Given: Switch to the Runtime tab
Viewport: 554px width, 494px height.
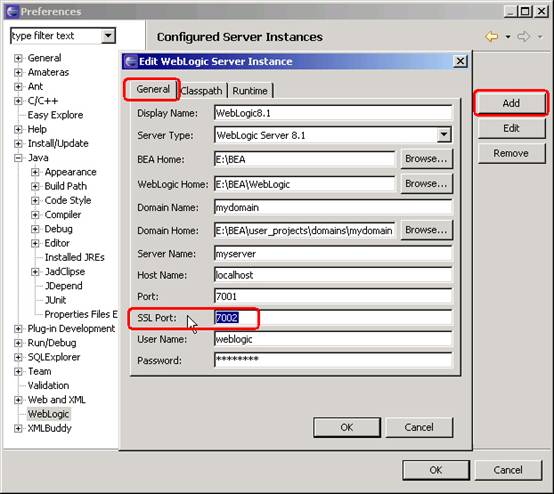Looking at the screenshot, I should (250, 91).
